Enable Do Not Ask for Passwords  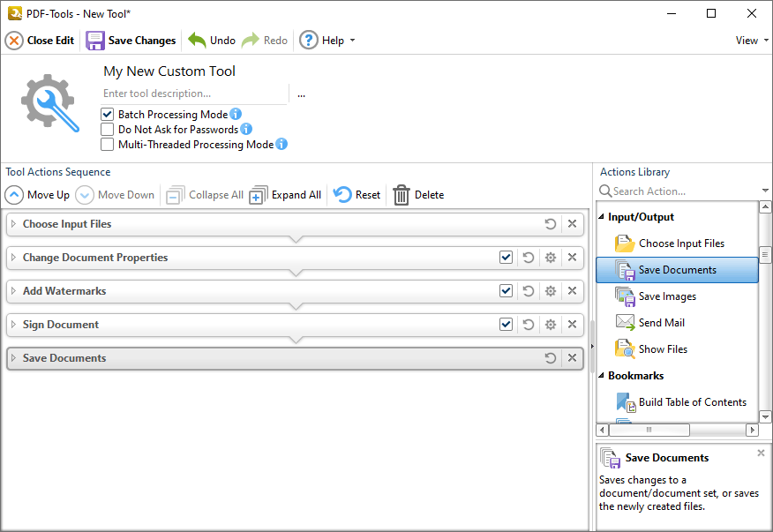pos(108,129)
